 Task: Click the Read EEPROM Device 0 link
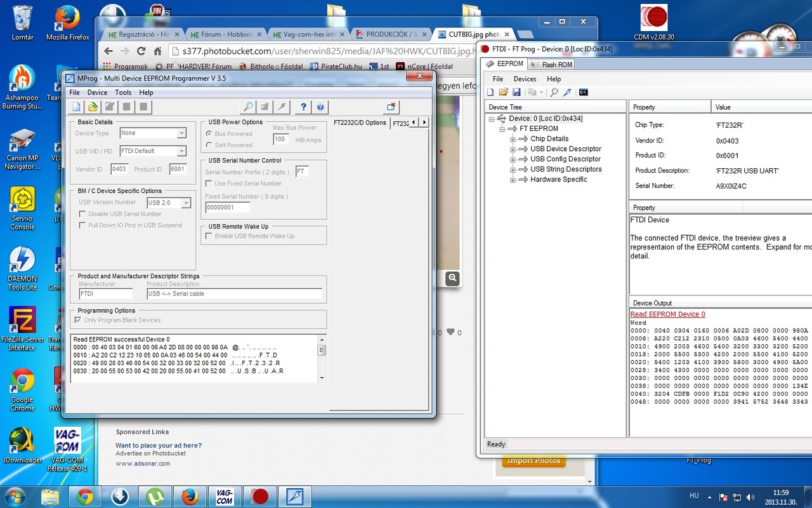[667, 314]
